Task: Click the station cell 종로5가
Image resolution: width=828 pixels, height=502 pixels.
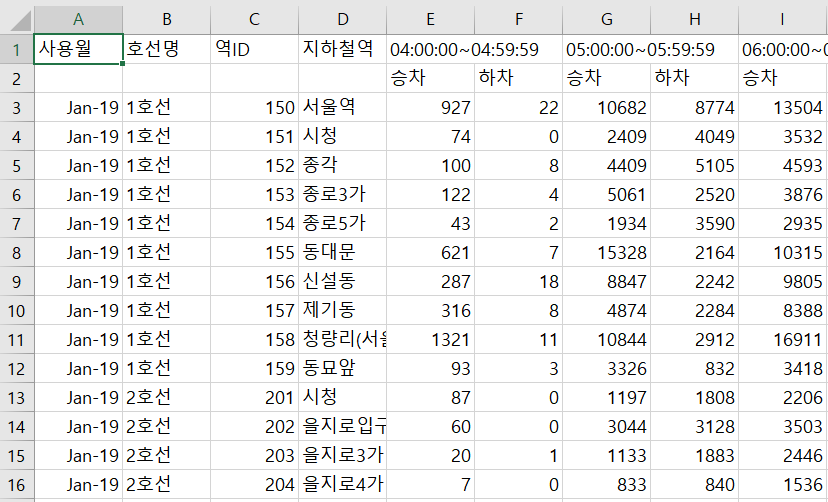Action: (342, 224)
